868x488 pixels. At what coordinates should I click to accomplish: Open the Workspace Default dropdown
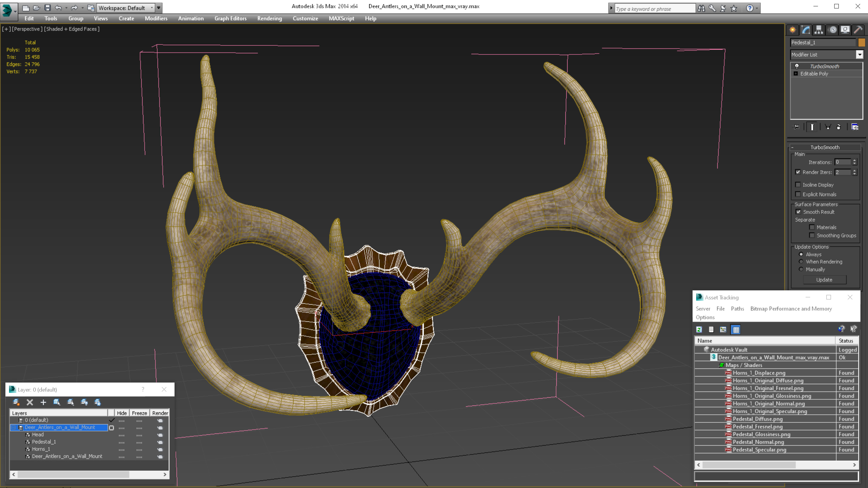(152, 8)
